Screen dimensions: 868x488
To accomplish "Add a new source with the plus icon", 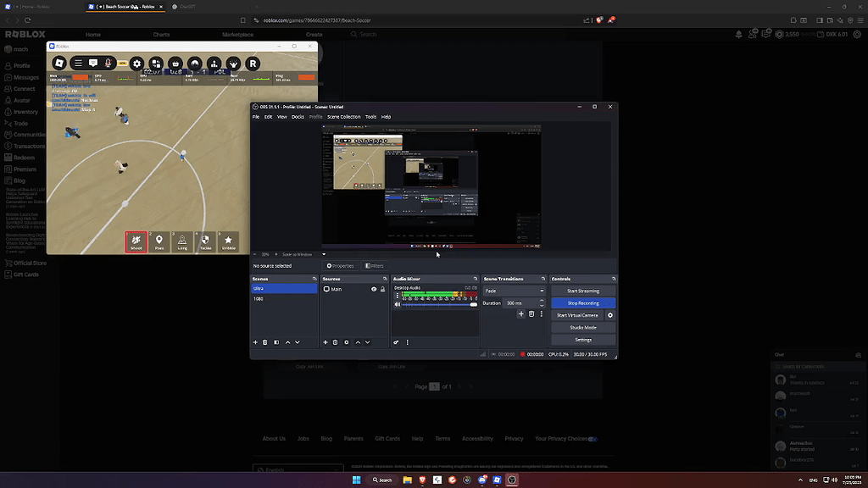I will point(325,342).
